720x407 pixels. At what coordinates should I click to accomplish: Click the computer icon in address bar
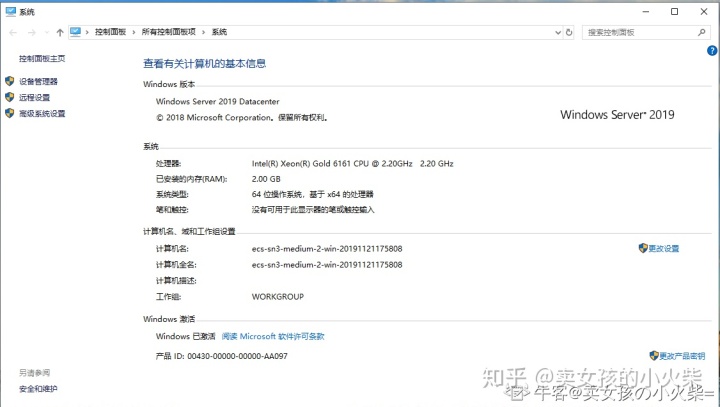click(75, 32)
